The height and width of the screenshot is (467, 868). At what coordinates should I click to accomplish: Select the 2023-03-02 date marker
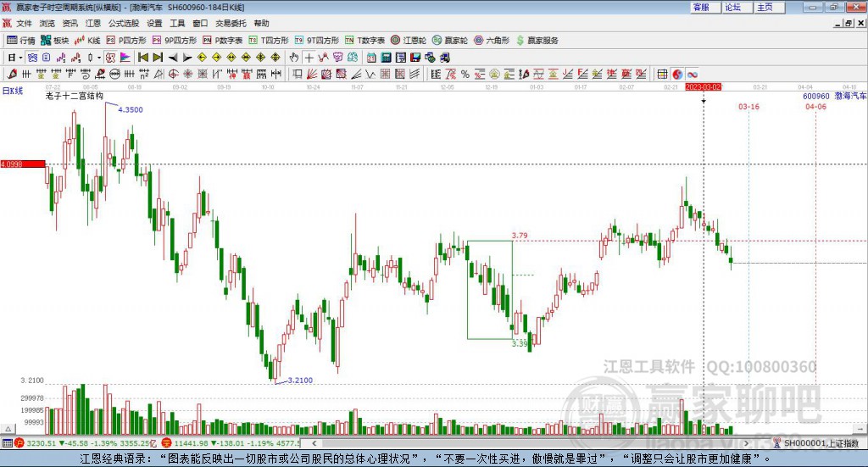coord(703,87)
